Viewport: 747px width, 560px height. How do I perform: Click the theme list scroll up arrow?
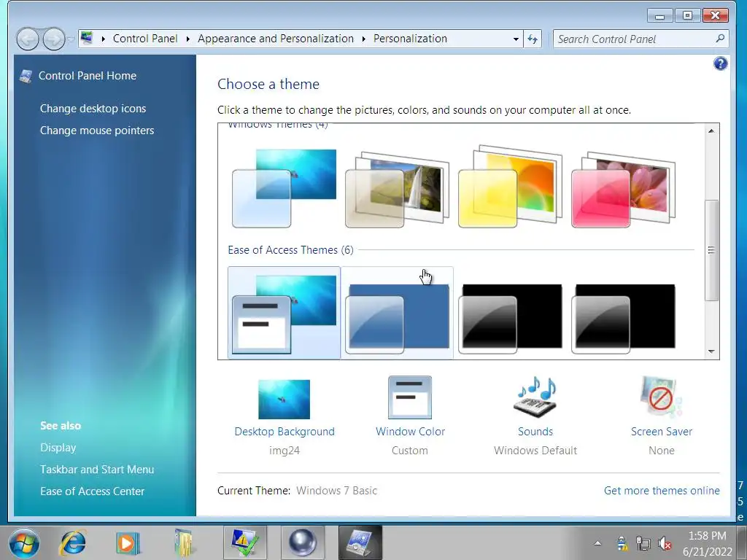(711, 131)
